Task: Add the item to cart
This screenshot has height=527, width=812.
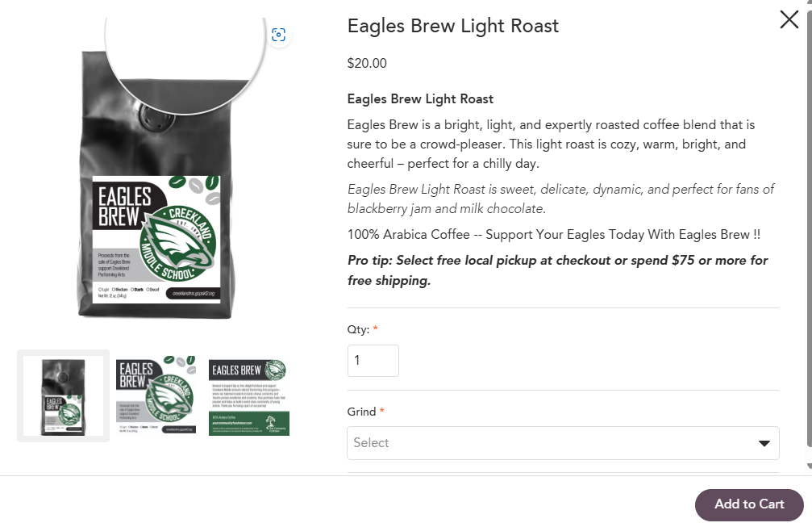Action: coord(749,504)
